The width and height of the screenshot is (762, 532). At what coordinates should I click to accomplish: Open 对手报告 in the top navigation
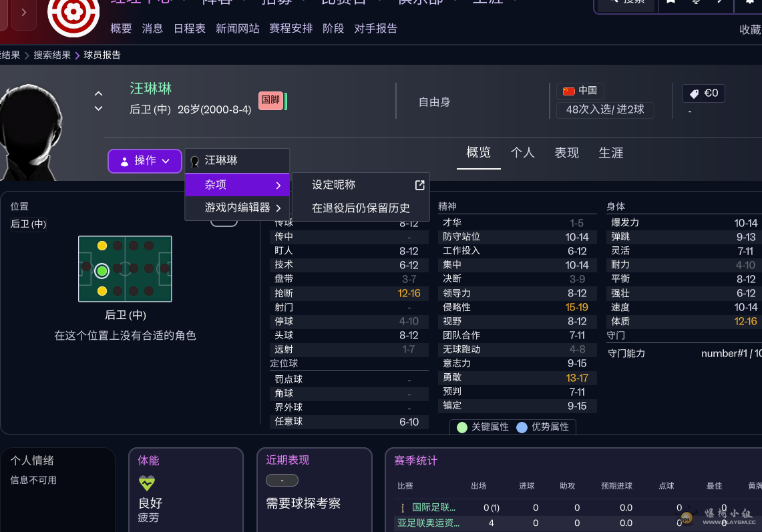(375, 29)
